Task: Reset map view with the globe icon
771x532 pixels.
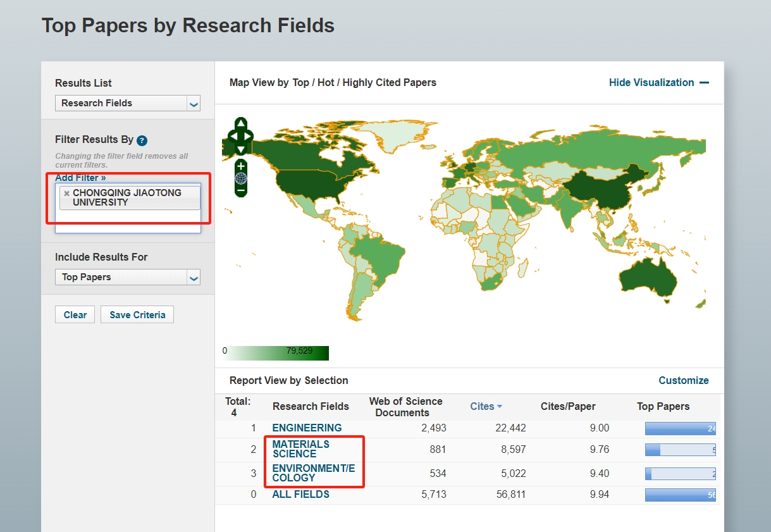Action: [241, 178]
